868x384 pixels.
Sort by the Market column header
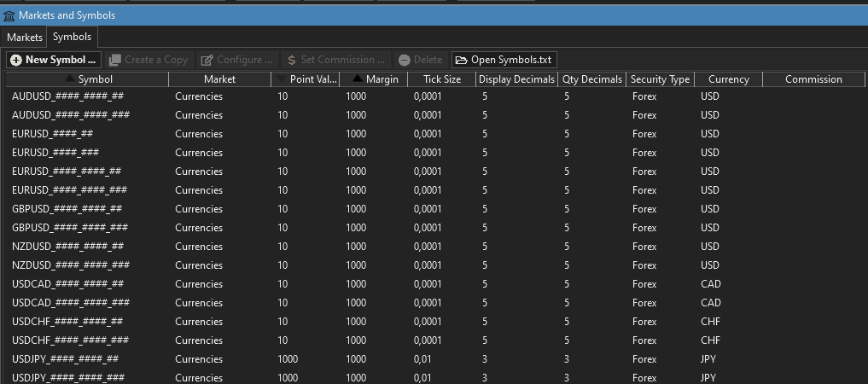pyautogui.click(x=219, y=79)
